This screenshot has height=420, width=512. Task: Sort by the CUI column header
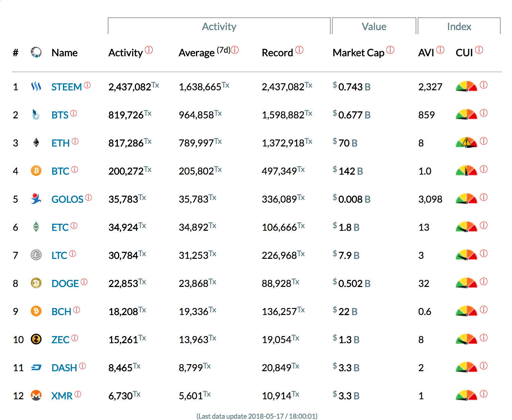tap(464, 52)
